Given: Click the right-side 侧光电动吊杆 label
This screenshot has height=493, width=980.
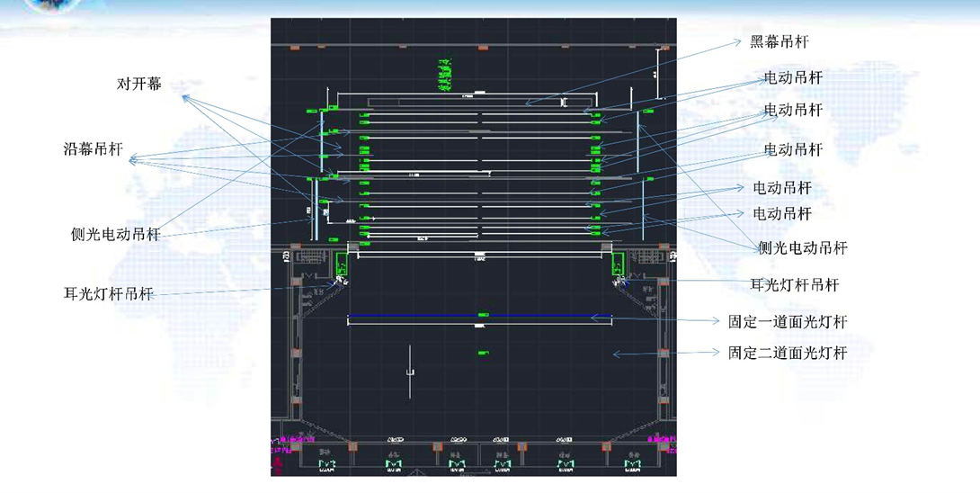Looking at the screenshot, I should [x=802, y=248].
